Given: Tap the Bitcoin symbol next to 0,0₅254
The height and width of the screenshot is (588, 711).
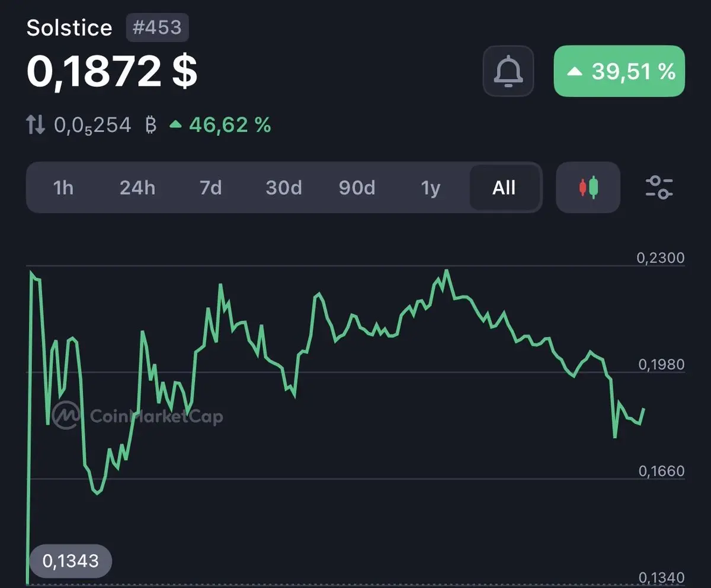Looking at the screenshot, I should (x=150, y=125).
